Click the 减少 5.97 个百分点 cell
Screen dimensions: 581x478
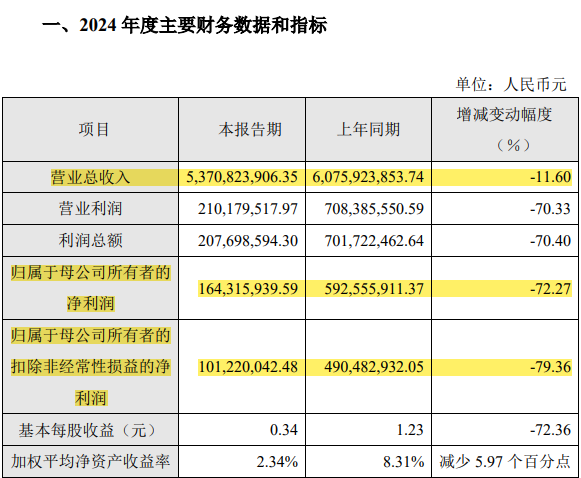tap(505, 462)
